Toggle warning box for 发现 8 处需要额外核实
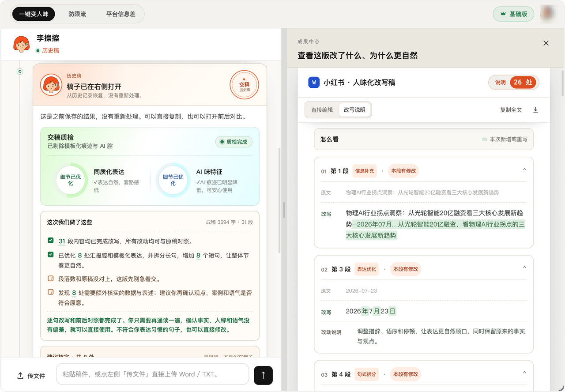The height and width of the screenshot is (392, 565). tap(51, 292)
